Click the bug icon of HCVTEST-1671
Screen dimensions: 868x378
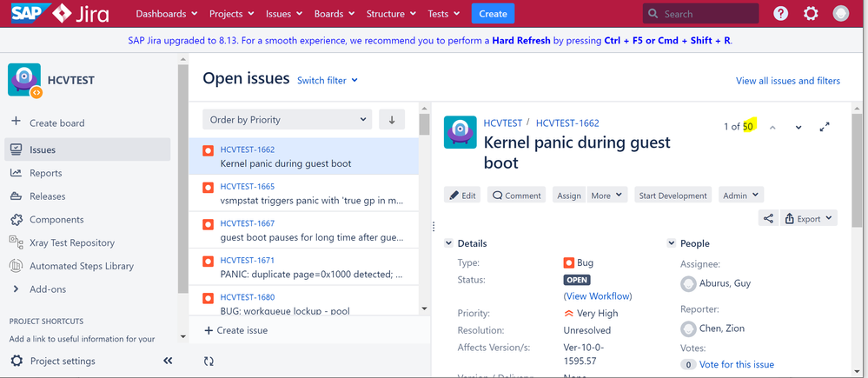[x=208, y=261]
